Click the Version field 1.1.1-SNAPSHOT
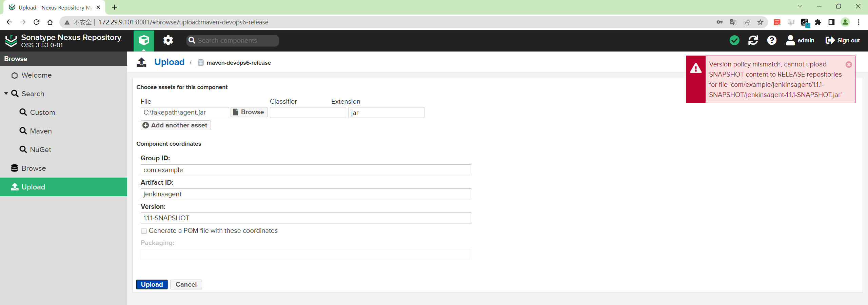The width and height of the screenshot is (868, 305). pos(306,218)
